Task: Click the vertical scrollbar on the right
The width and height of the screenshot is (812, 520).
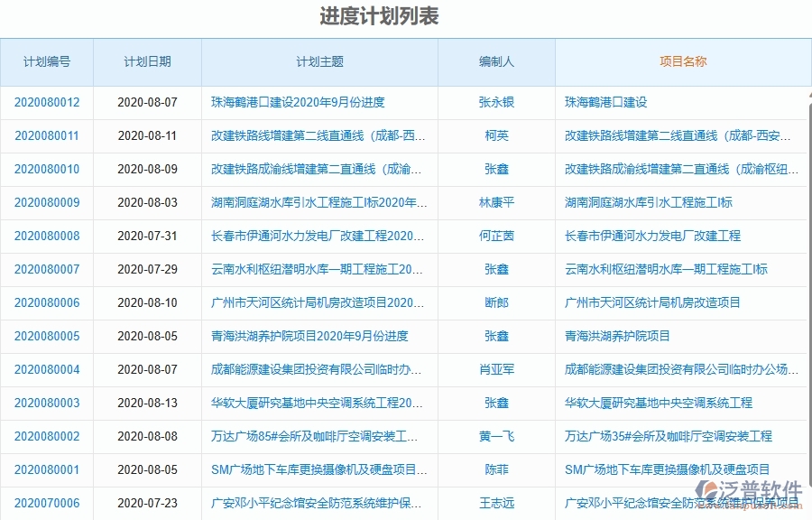Action: pos(807,271)
